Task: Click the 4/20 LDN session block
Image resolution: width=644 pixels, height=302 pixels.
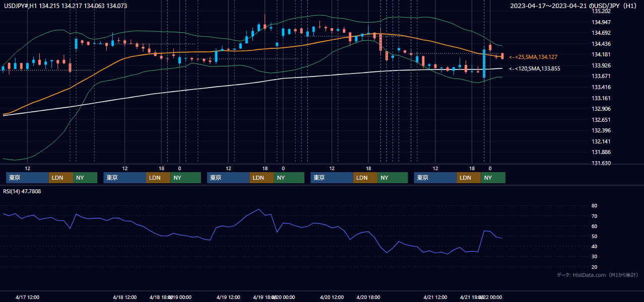Action: pos(366,178)
